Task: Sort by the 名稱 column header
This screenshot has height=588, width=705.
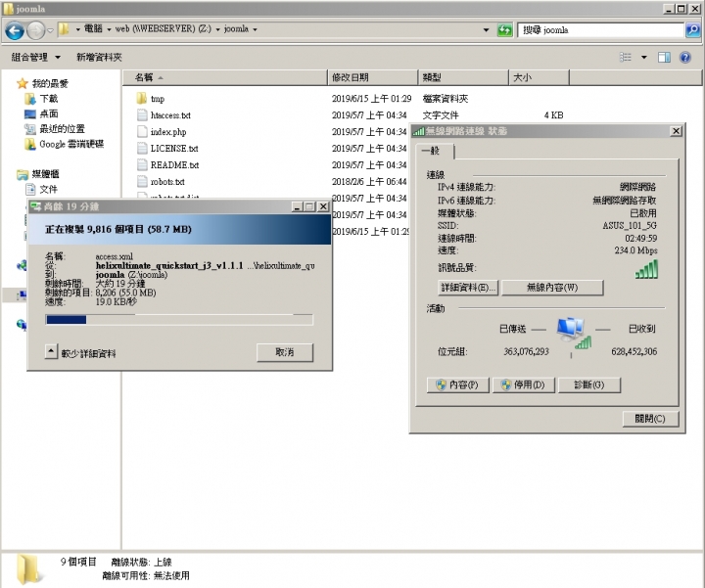Action: coord(225,77)
